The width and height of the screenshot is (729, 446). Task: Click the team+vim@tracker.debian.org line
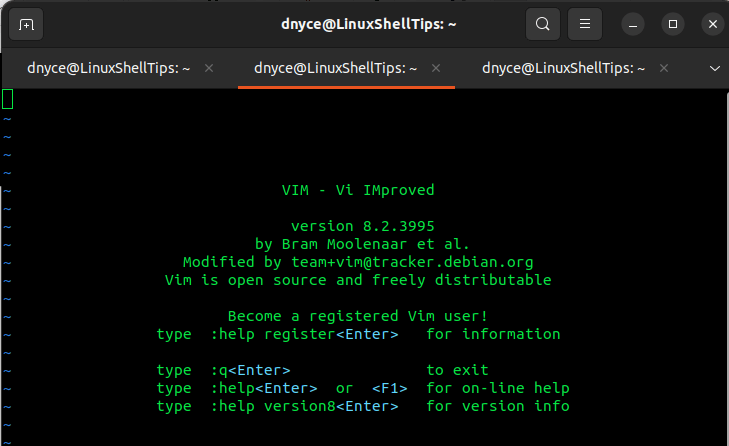coord(358,262)
